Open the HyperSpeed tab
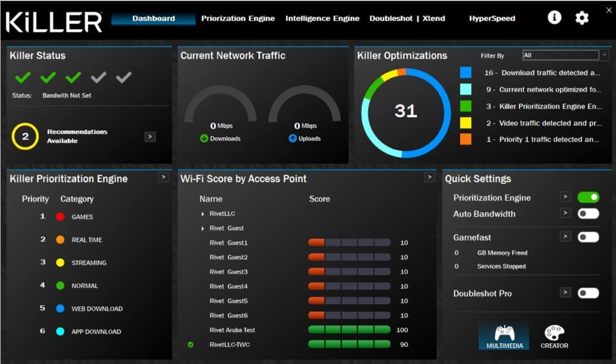The image size is (616, 364). click(492, 18)
